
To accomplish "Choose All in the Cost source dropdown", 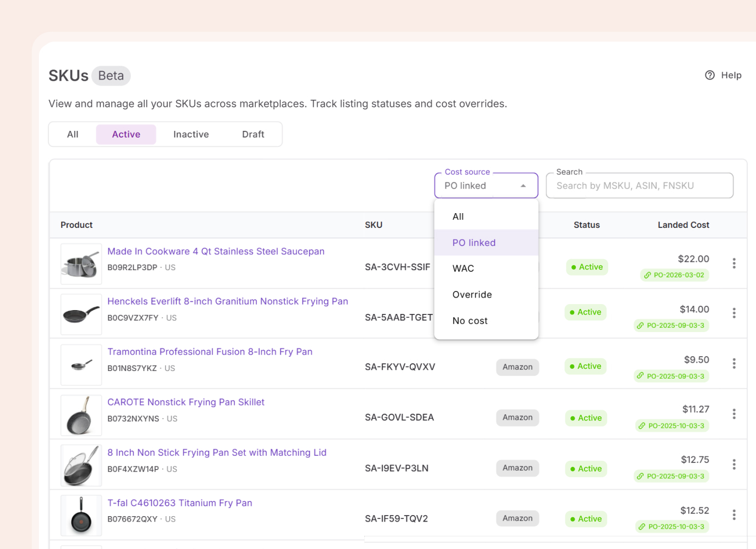I will click(x=458, y=216).
